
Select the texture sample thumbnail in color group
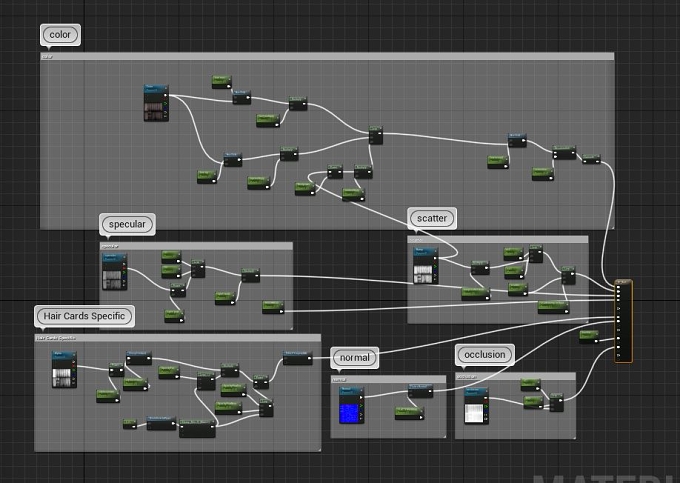(x=155, y=111)
